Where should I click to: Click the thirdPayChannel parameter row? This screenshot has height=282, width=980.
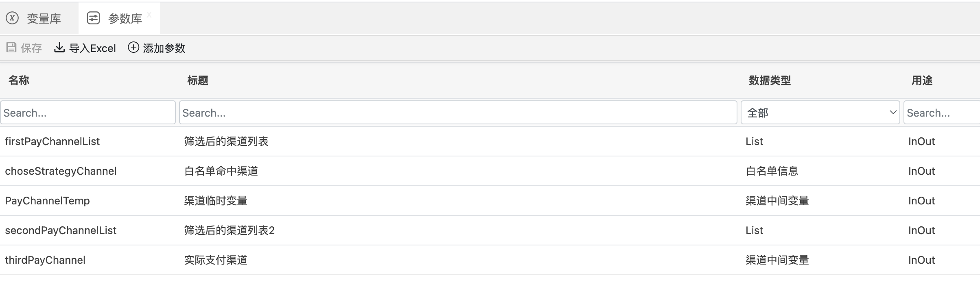point(45,260)
